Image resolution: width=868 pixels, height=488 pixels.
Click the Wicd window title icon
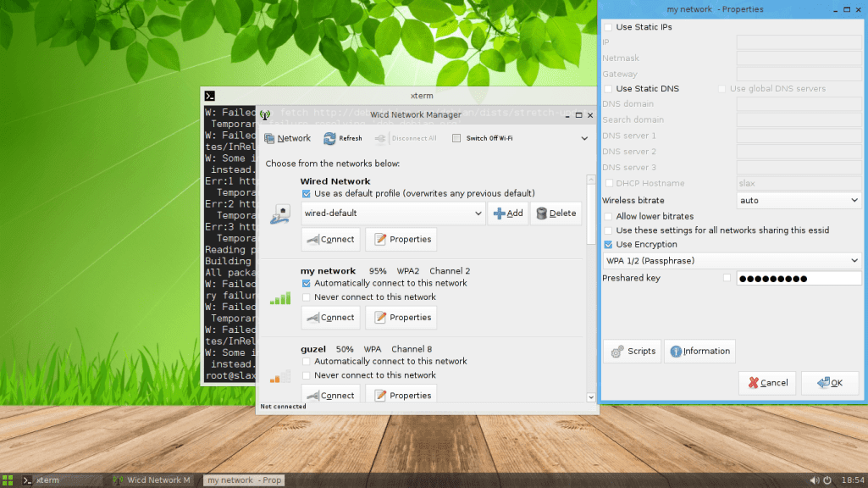(265, 115)
